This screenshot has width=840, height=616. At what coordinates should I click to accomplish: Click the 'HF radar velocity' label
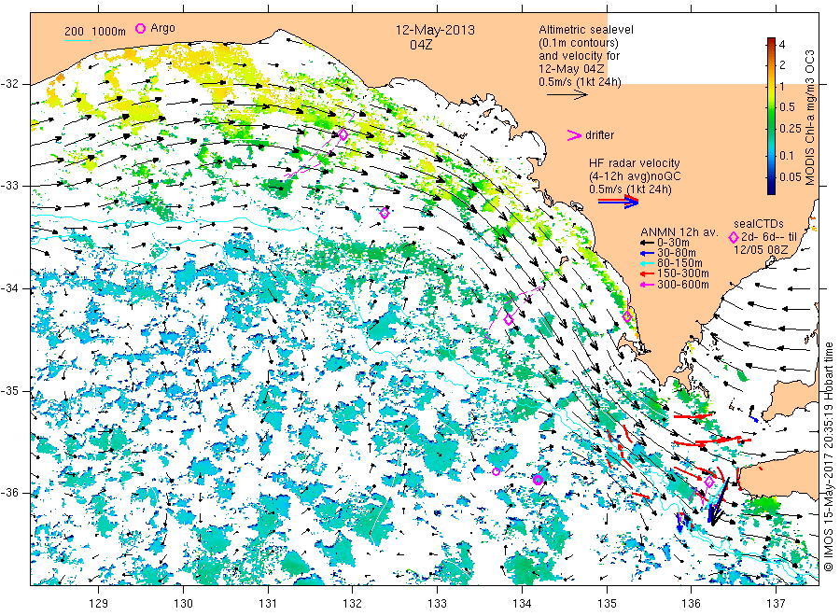coord(635,163)
